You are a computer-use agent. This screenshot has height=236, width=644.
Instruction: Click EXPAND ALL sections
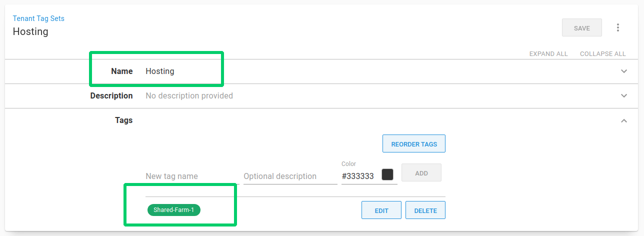point(548,54)
